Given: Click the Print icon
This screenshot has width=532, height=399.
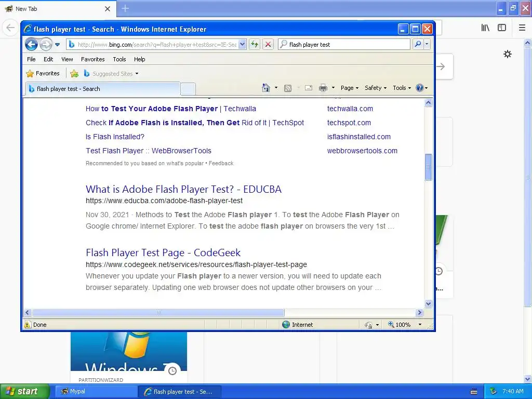Looking at the screenshot, I should tap(323, 88).
